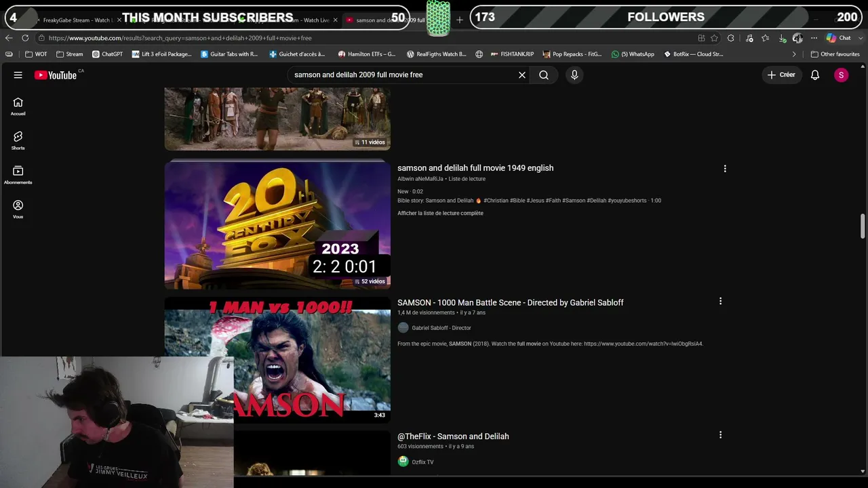This screenshot has height=488, width=868.
Task: Open the YouTube guide hamburger menu
Action: coord(18,75)
